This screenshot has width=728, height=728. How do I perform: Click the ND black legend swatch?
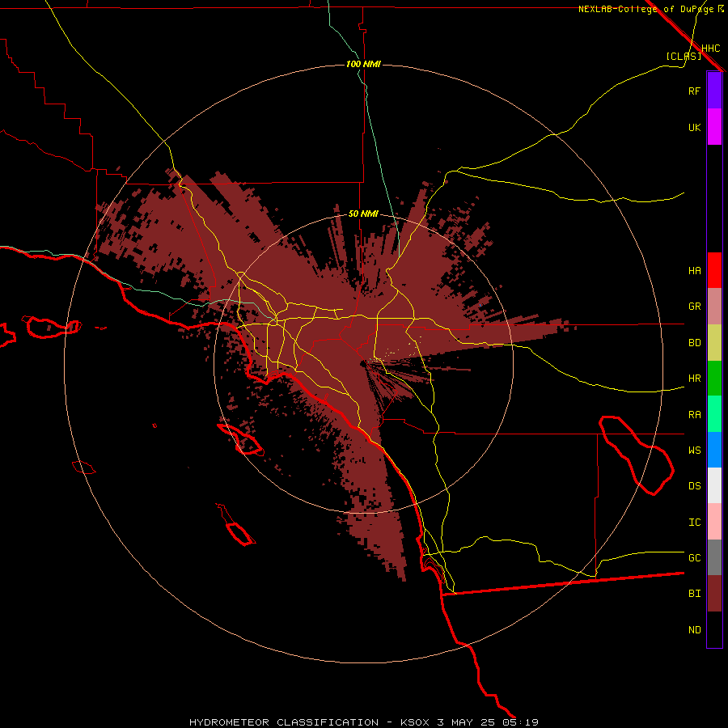(x=714, y=629)
